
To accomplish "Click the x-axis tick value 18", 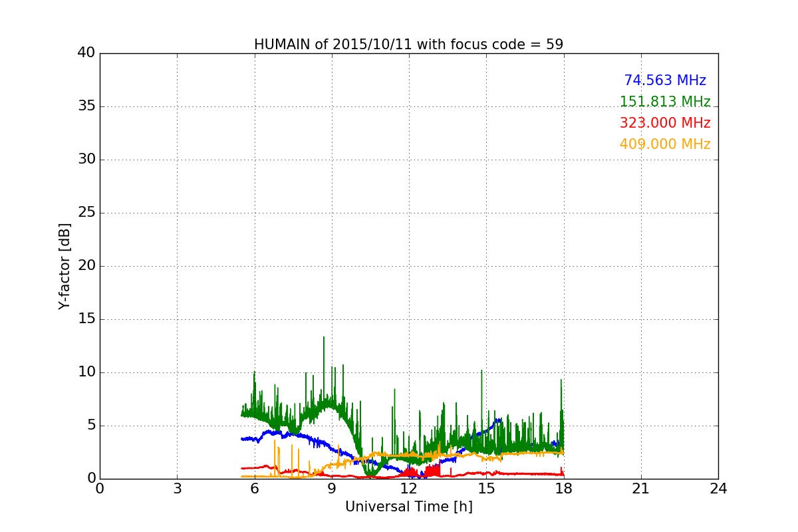I will (x=563, y=489).
